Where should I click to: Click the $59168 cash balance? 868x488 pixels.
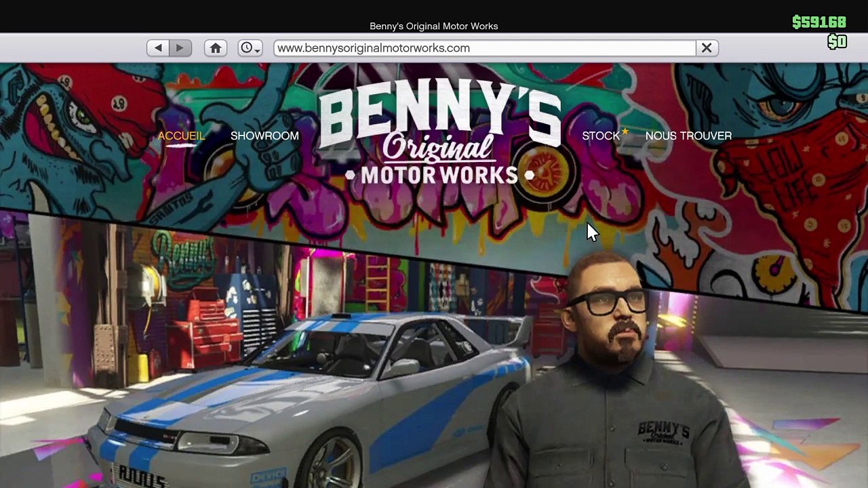coord(819,22)
